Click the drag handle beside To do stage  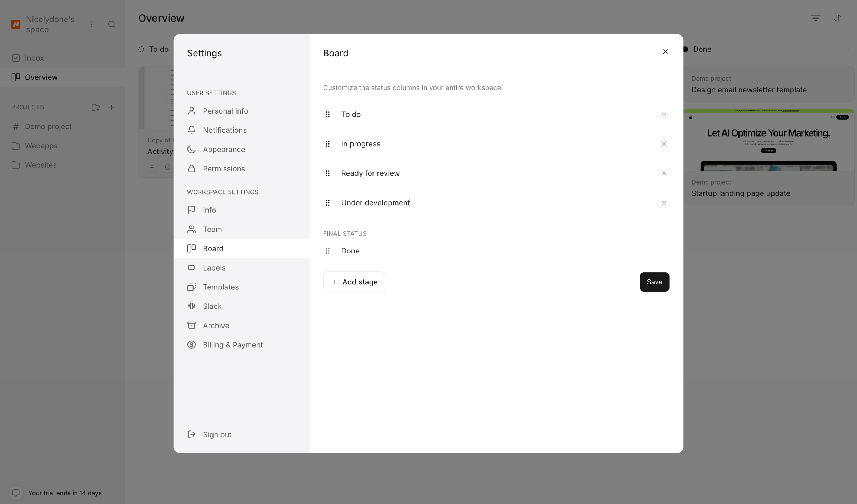point(327,114)
